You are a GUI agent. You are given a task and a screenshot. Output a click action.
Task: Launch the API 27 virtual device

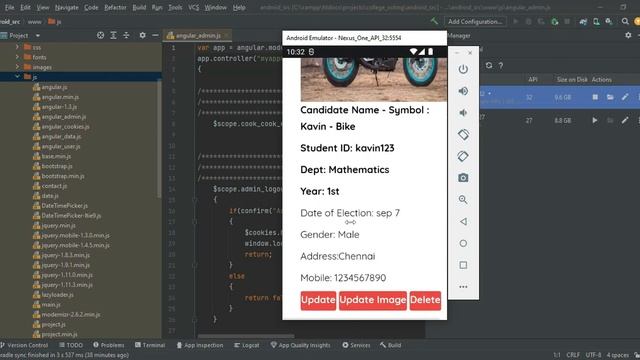pos(595,120)
